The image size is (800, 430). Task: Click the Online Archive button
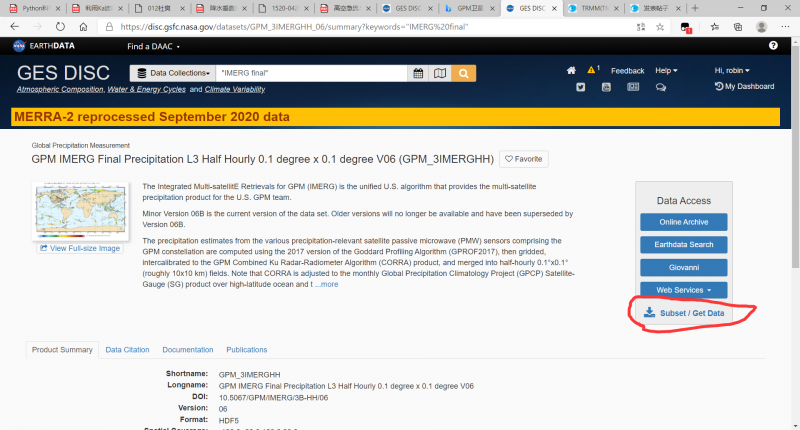point(684,222)
